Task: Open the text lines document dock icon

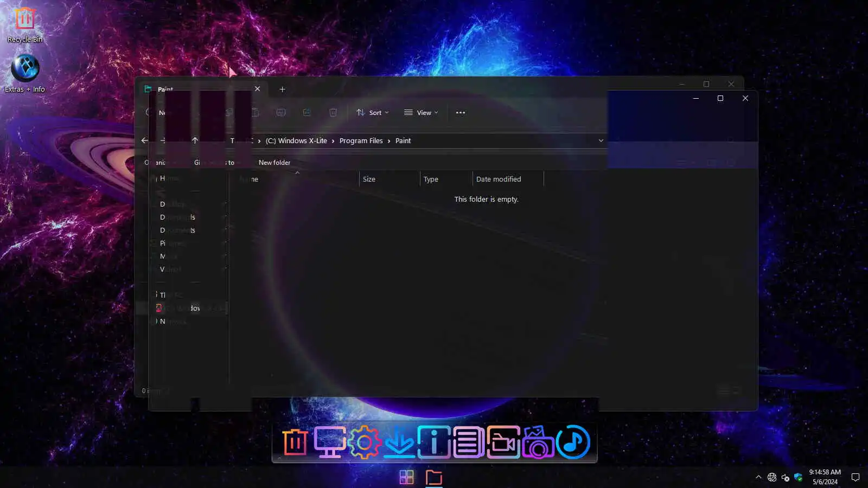Action: [x=468, y=442]
